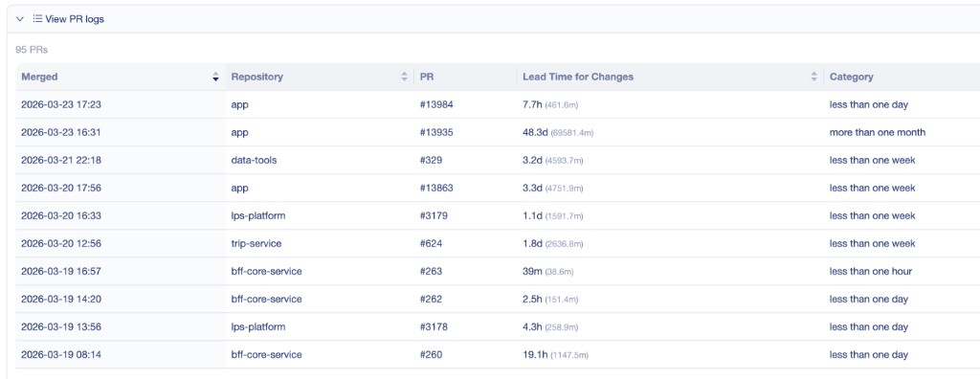Open PR #13863
This screenshot has width=980, height=379.
436,188
